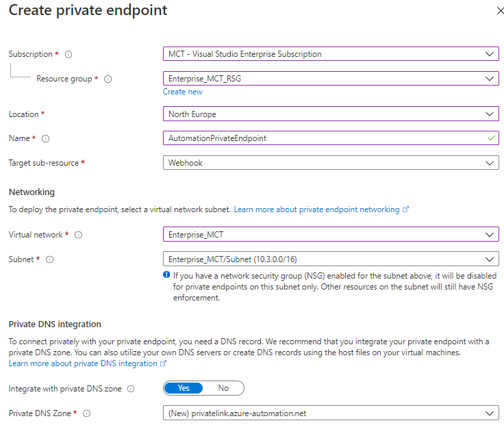Click the info icon beside Resource group
The width and height of the screenshot is (504, 436).
coord(108,79)
